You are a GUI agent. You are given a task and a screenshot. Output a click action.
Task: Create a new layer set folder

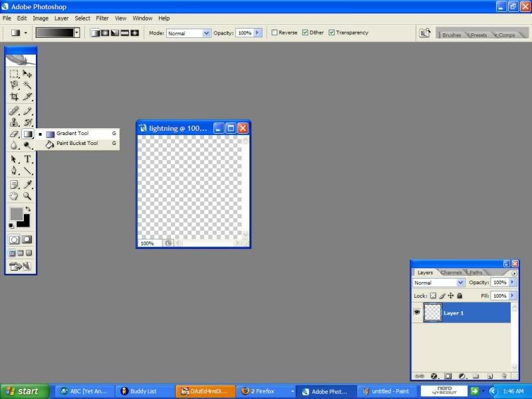[475, 376]
